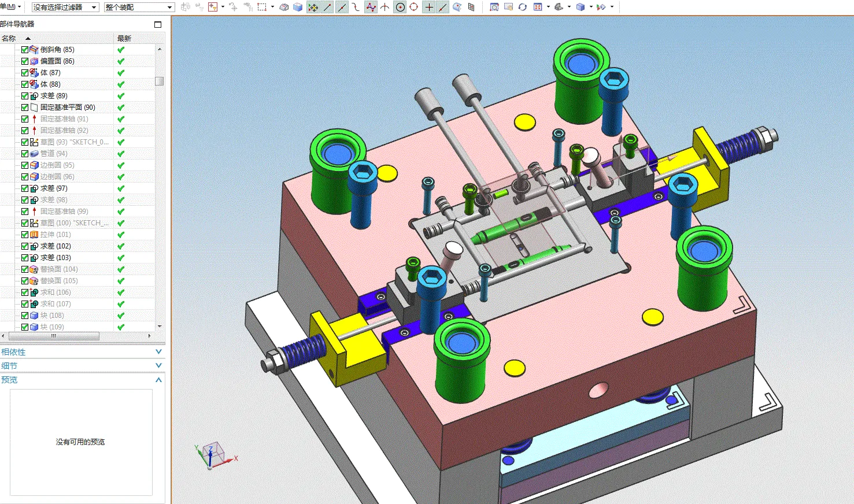Select the 块 (109) feature row

coord(77,327)
